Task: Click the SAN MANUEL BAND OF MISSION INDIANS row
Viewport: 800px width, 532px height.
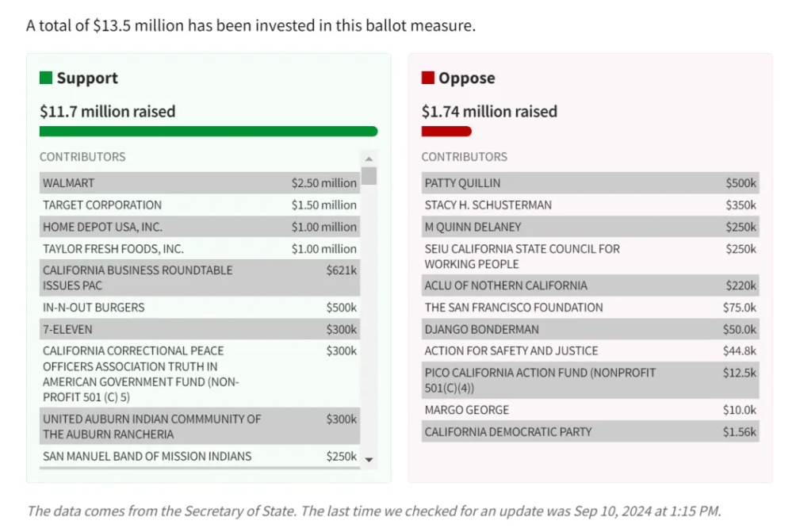Action: click(200, 457)
